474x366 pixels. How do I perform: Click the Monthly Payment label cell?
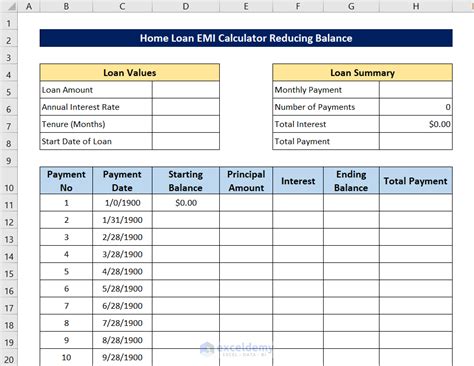click(326, 90)
